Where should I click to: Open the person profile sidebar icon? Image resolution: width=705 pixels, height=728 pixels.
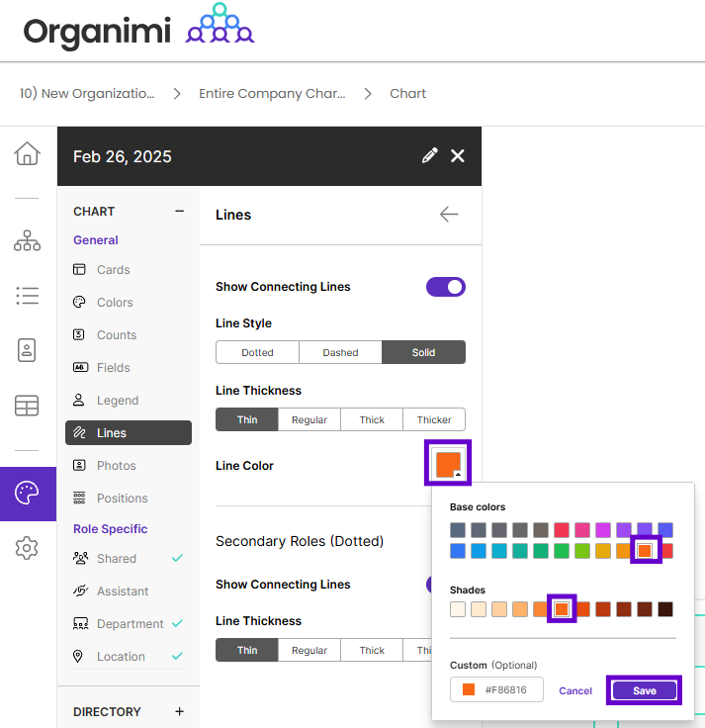click(x=28, y=350)
